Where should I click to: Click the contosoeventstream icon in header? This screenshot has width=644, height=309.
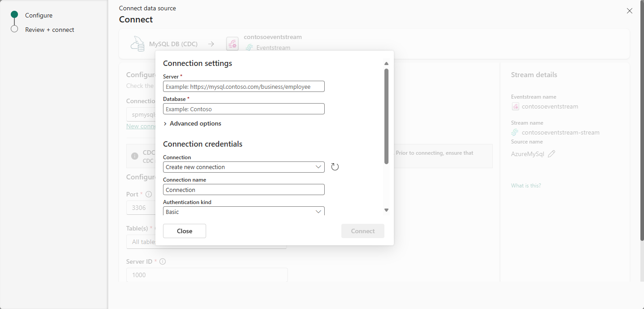pyautogui.click(x=232, y=44)
